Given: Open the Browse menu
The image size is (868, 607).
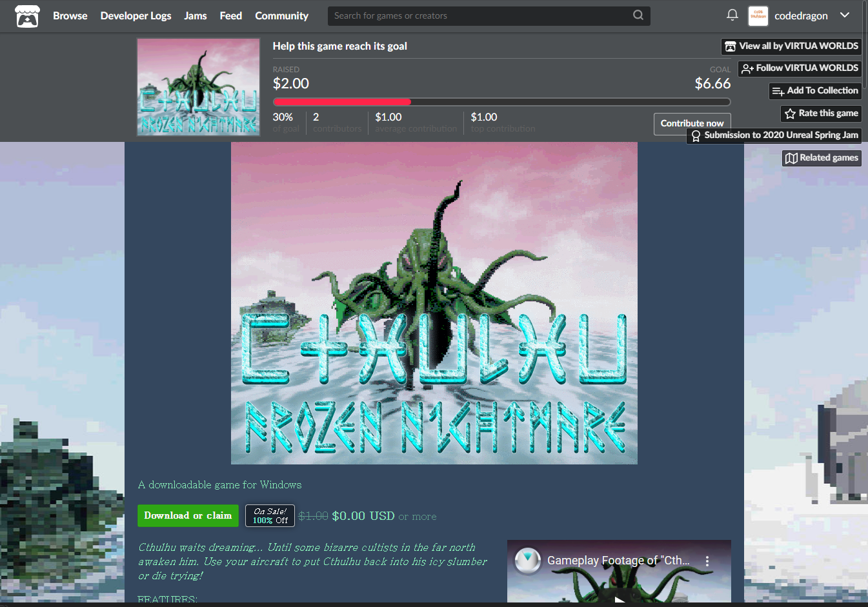Looking at the screenshot, I should 70,15.
